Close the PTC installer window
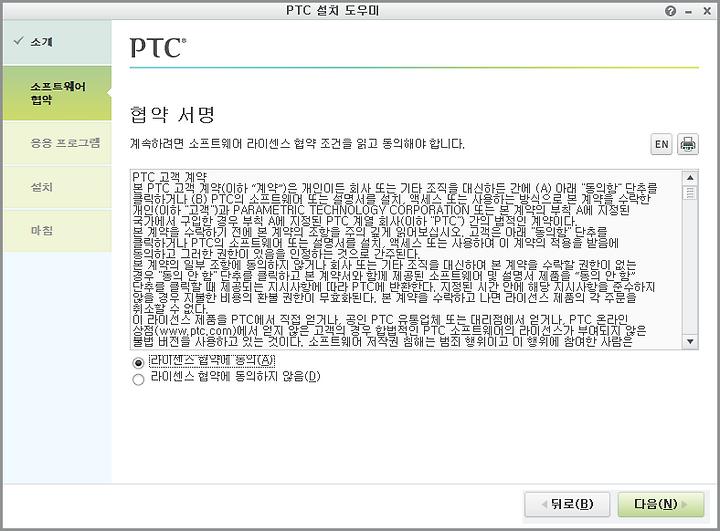Image resolution: width=720 pixels, height=531 pixels. 707,11
